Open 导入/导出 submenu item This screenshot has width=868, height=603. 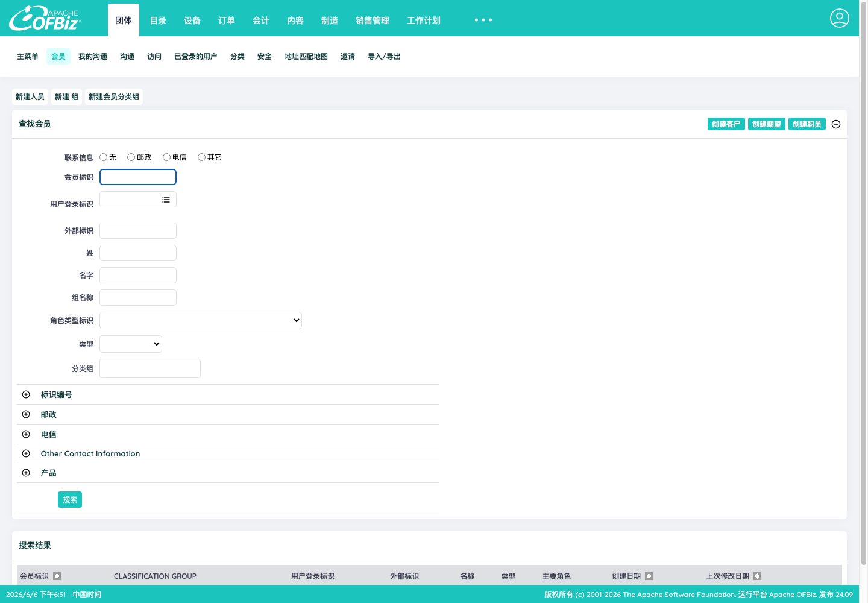coord(385,57)
